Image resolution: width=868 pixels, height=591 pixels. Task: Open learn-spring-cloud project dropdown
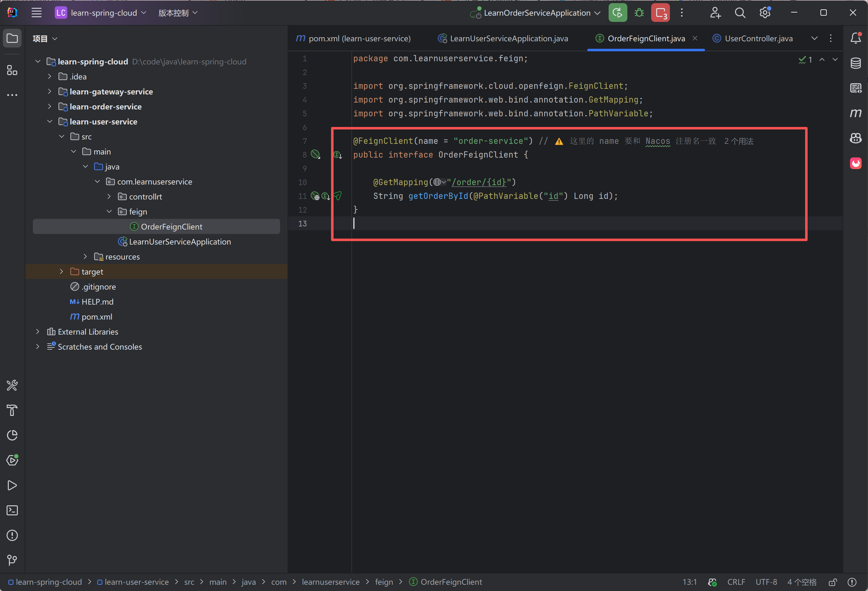point(100,13)
